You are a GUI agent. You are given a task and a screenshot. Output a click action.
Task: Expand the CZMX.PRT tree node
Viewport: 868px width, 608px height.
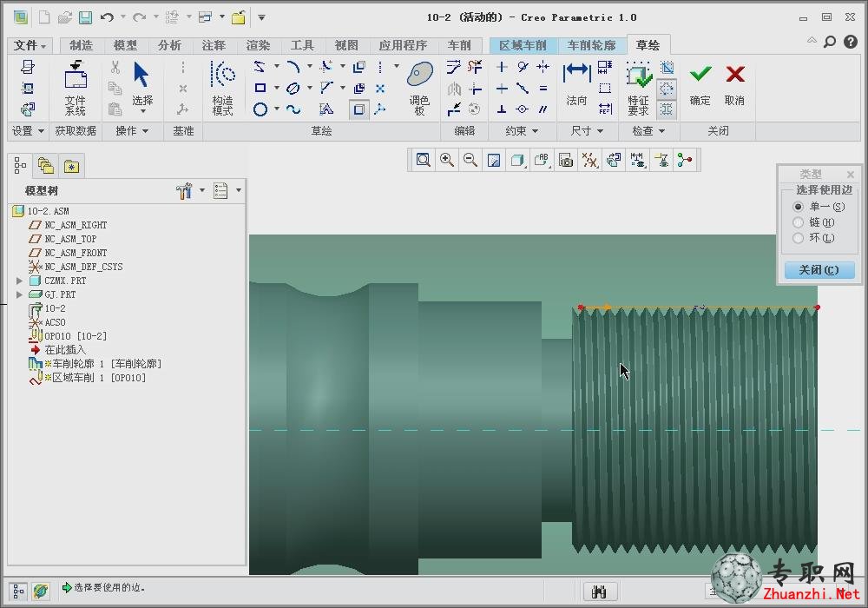(19, 281)
